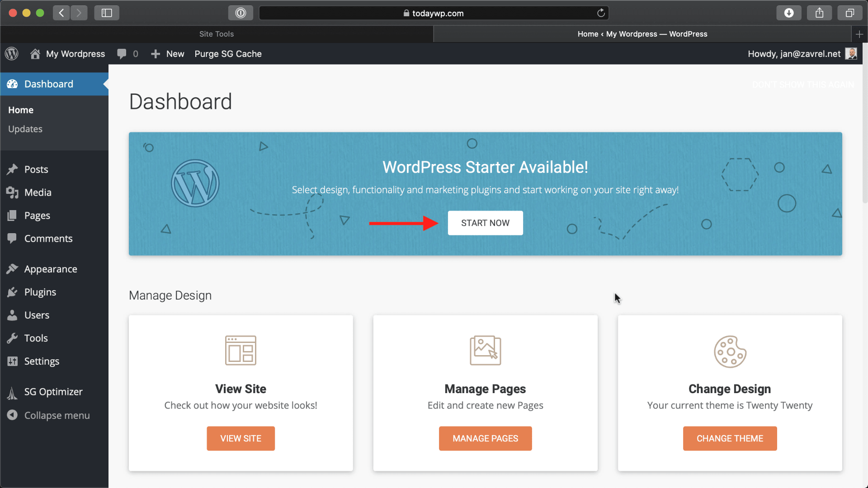Open the Settings menu
The image size is (868, 488).
54,361
